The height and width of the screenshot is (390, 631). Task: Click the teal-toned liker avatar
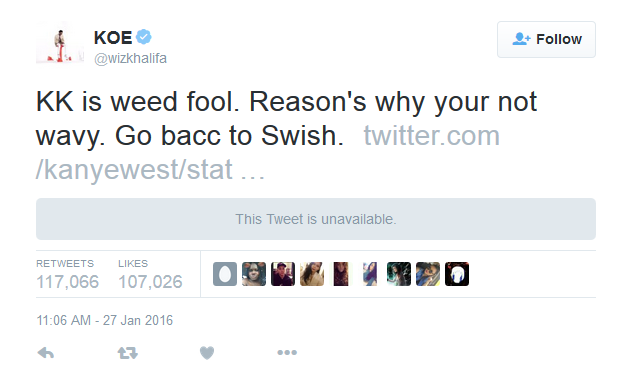click(399, 274)
